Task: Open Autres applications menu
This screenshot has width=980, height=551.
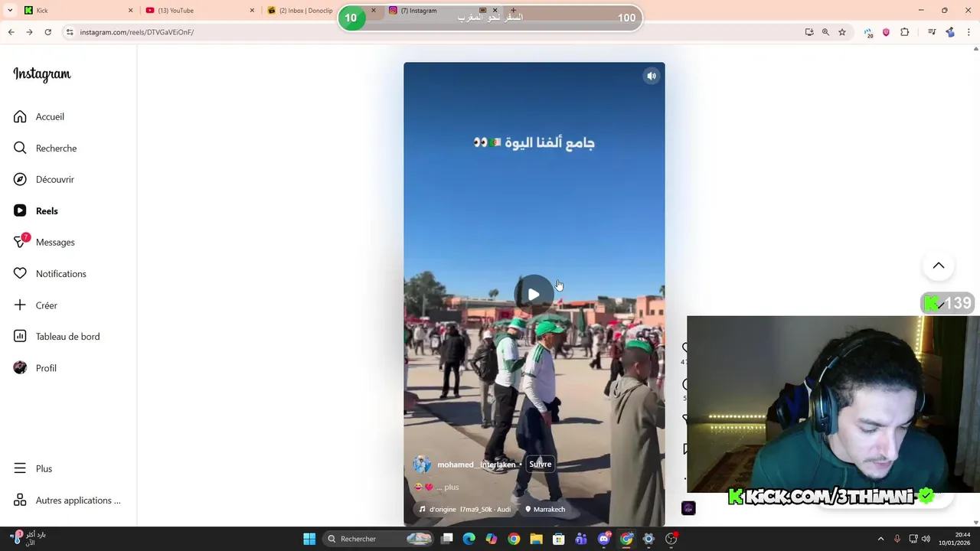Action: (67, 500)
